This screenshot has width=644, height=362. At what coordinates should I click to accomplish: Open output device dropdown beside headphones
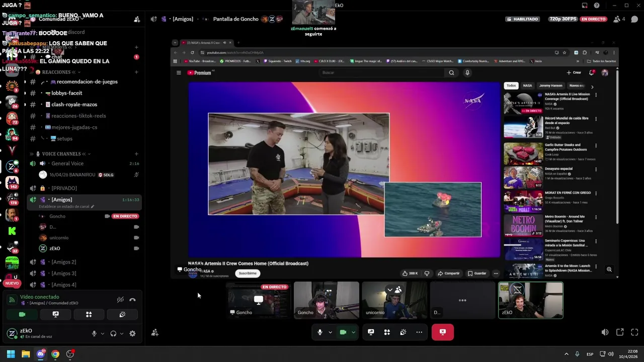[122, 333]
